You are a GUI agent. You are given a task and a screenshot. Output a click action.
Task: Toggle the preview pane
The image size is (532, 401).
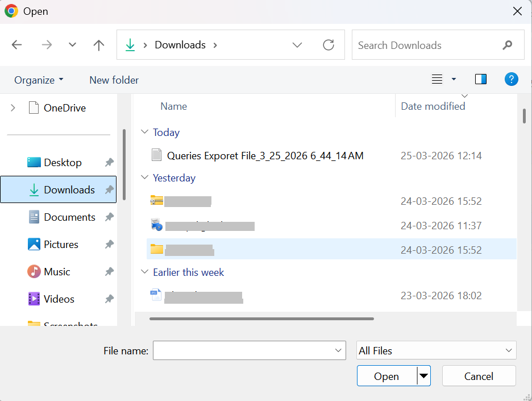click(x=481, y=79)
